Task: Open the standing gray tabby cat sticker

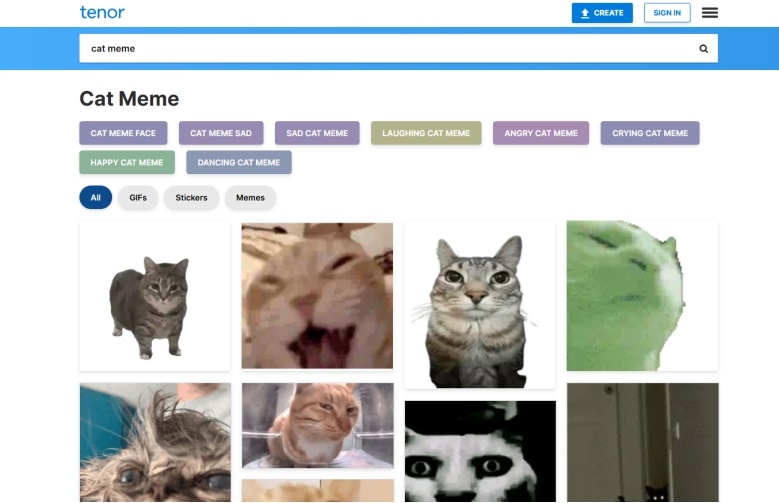Action: tap(155, 296)
